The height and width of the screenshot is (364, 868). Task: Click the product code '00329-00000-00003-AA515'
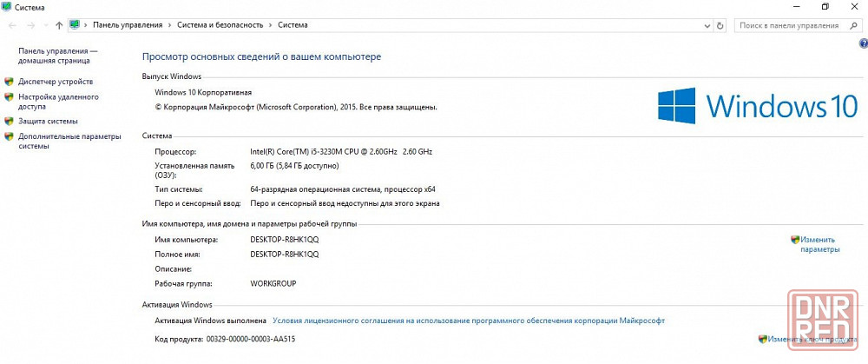[x=250, y=339]
